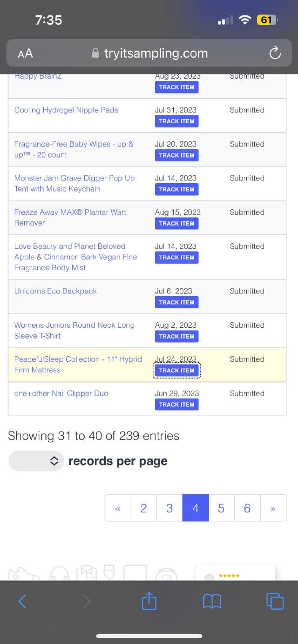Open the one+other Nail Clipper Duo link

(61, 393)
